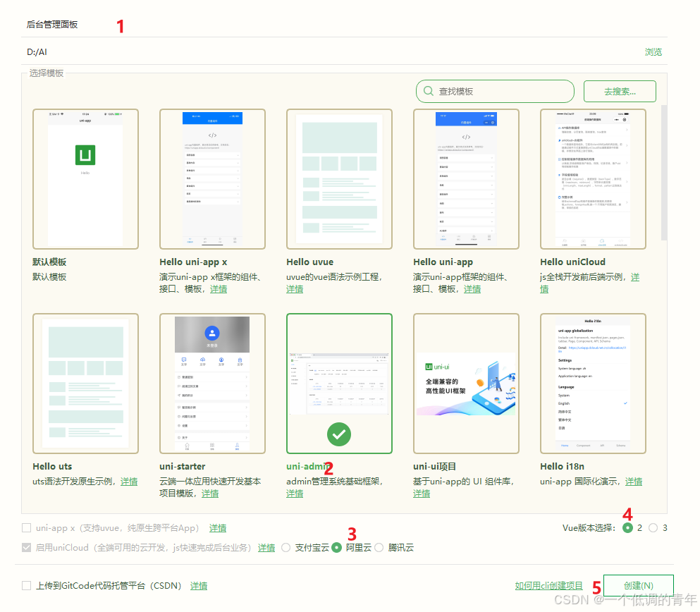Viewport: 700px width, 612px height.
Task: Open 详情 link under Hello uvue
Action: coord(295,289)
